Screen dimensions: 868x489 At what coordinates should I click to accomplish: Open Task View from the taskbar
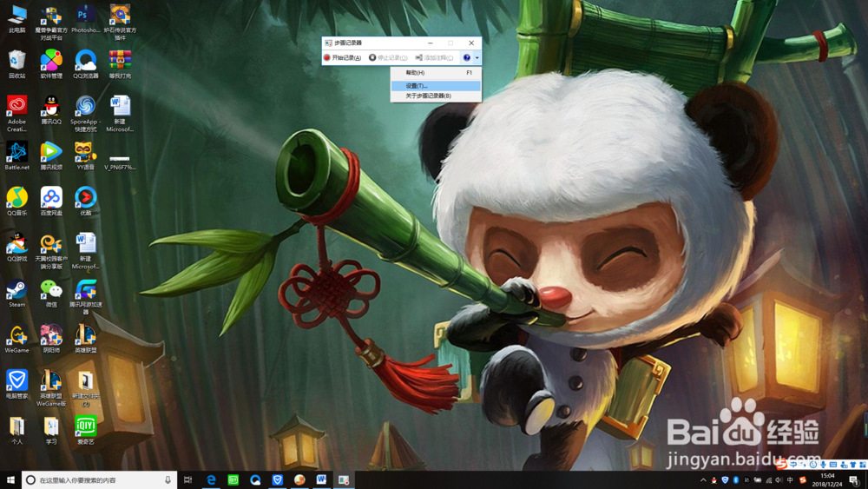point(188,479)
